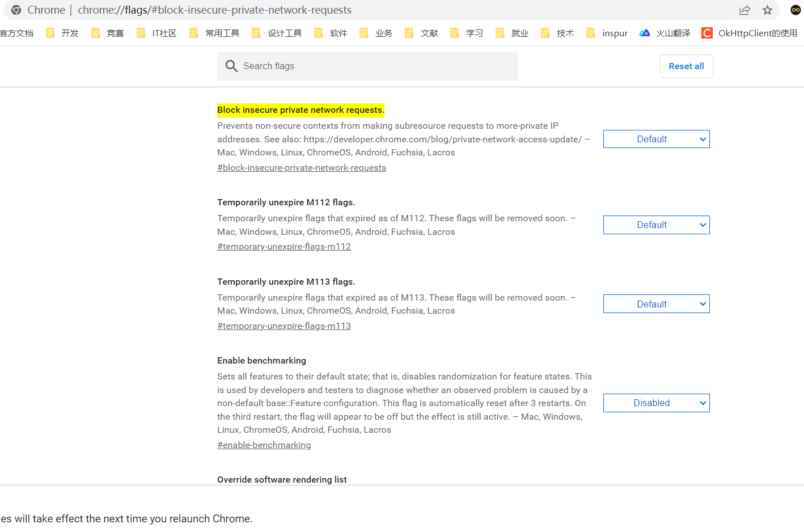
Task: Follow #enable-benchmarking anchor link
Action: point(264,445)
